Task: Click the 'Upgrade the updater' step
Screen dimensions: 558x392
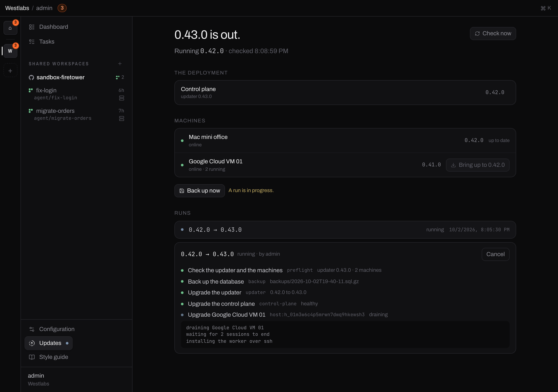Action: [x=215, y=292]
